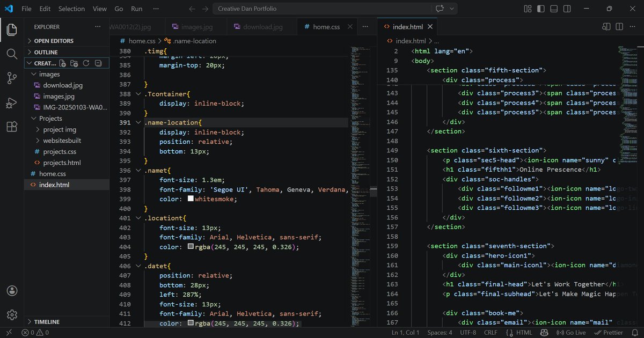The image size is (644, 338).
Task: Change Spaces: 4 indentation setting
Action: (x=440, y=333)
